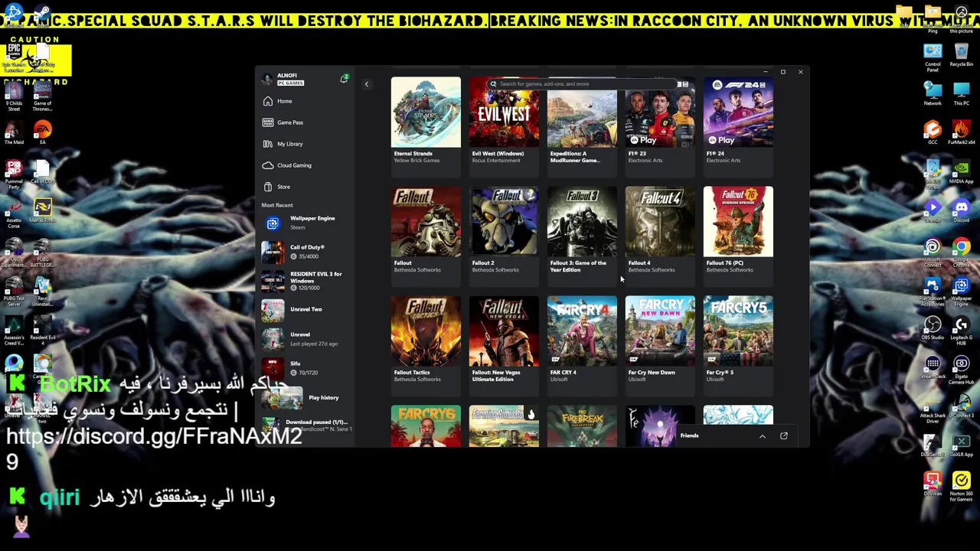The image size is (980, 551).
Task: Open The Maid desktop shortcut
Action: click(x=14, y=132)
